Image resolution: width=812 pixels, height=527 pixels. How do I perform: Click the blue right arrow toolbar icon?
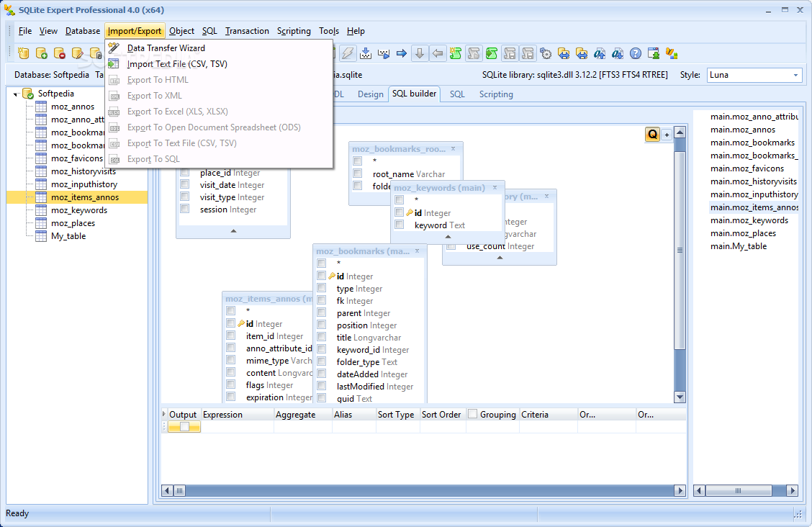(402, 53)
